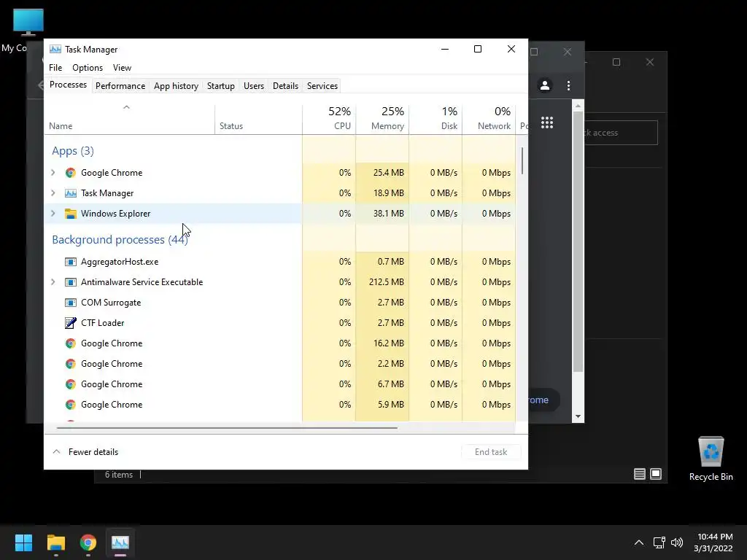Switch to the App history tab
The image size is (747, 560).
tap(176, 86)
